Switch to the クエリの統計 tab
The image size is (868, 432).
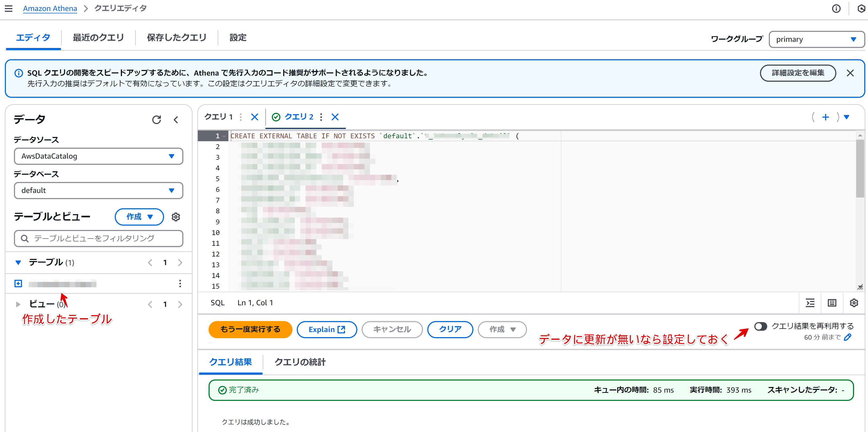point(300,362)
